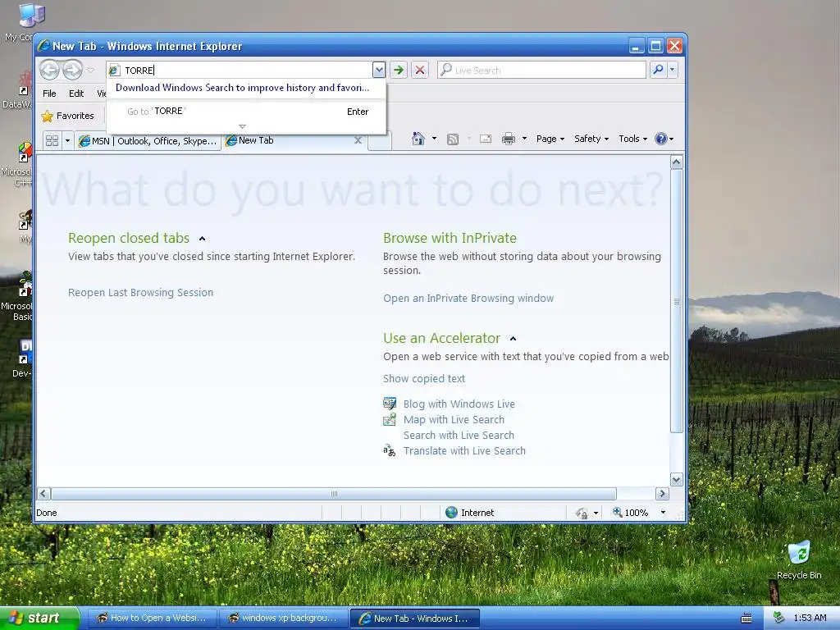Click Browse with InPrivate heading
The width and height of the screenshot is (840, 630).
click(x=450, y=238)
